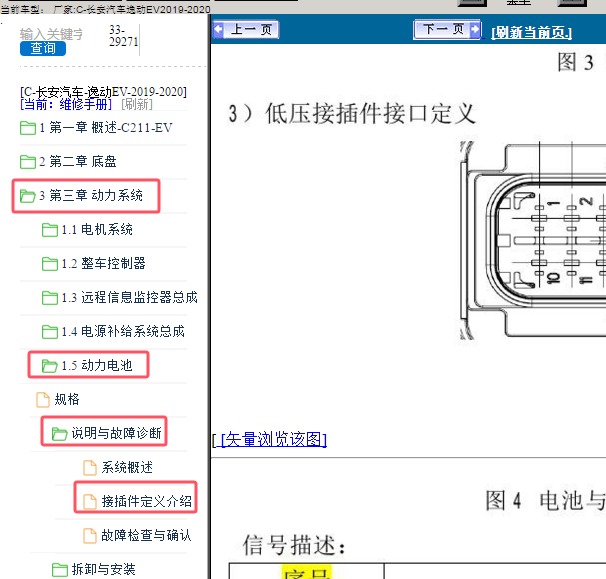Image resolution: width=606 pixels, height=579 pixels.
Task: Click the 33-29271 number text
Action: [x=123, y=36]
